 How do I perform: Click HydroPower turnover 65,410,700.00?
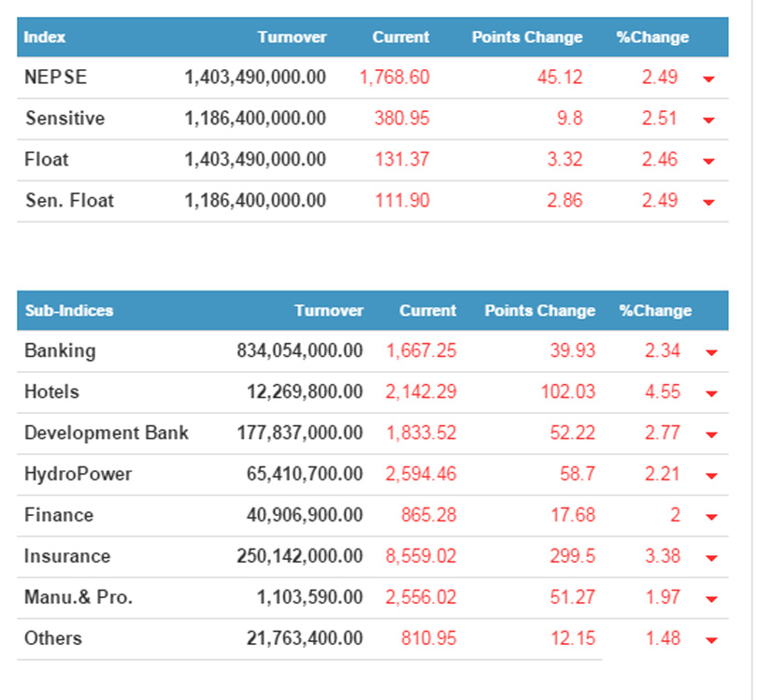tap(305, 474)
